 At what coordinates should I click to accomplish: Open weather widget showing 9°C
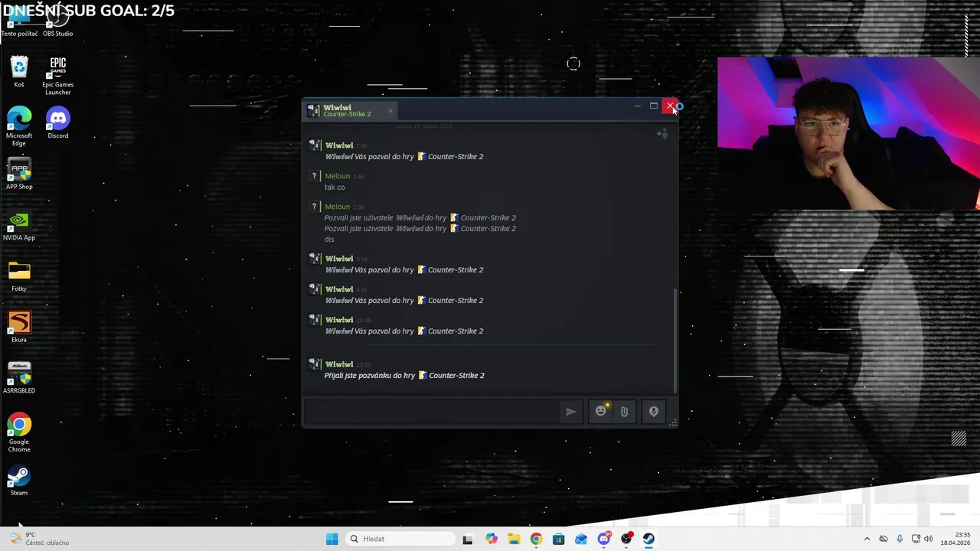point(40,539)
